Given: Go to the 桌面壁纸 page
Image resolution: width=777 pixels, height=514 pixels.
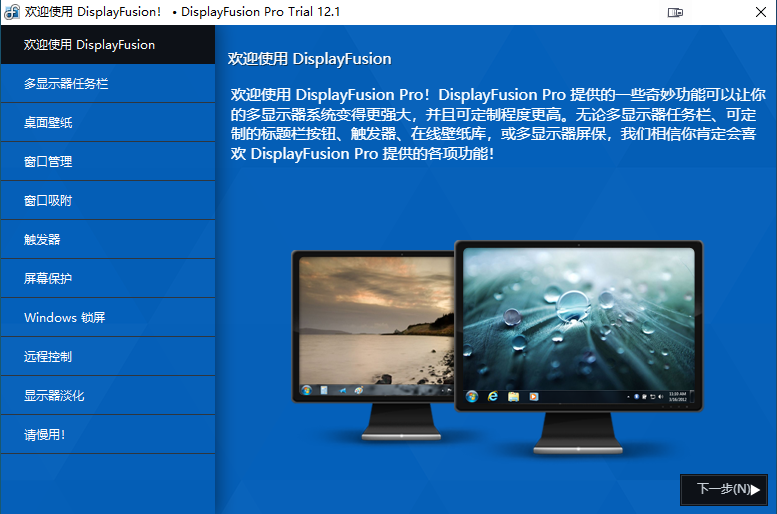Looking at the screenshot, I should pos(108,122).
